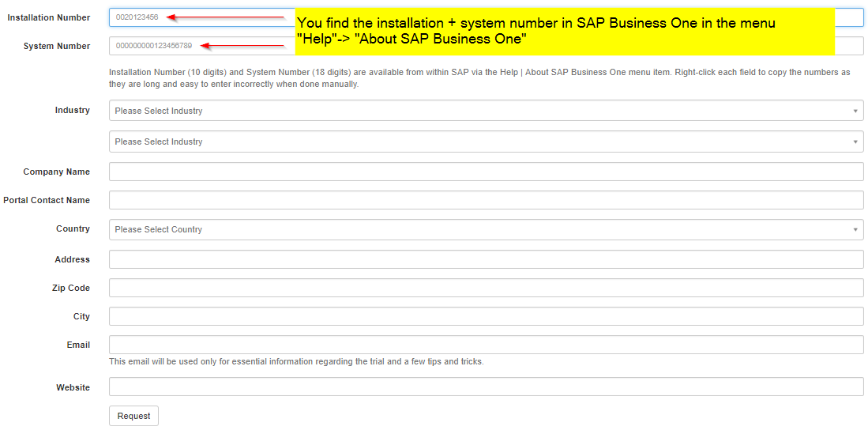868x434 pixels.
Task: Click the Portal Contact Name label
Action: [x=47, y=200]
